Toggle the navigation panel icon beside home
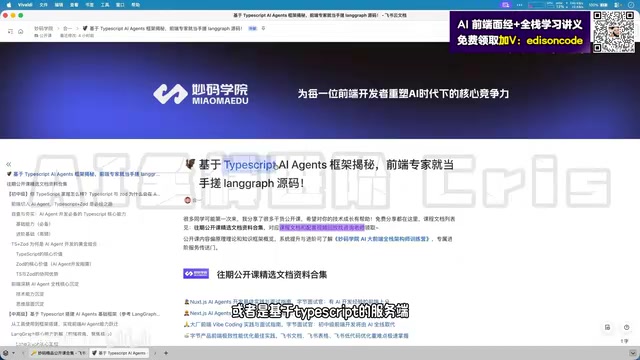640x360 pixels. click(x=10, y=31)
